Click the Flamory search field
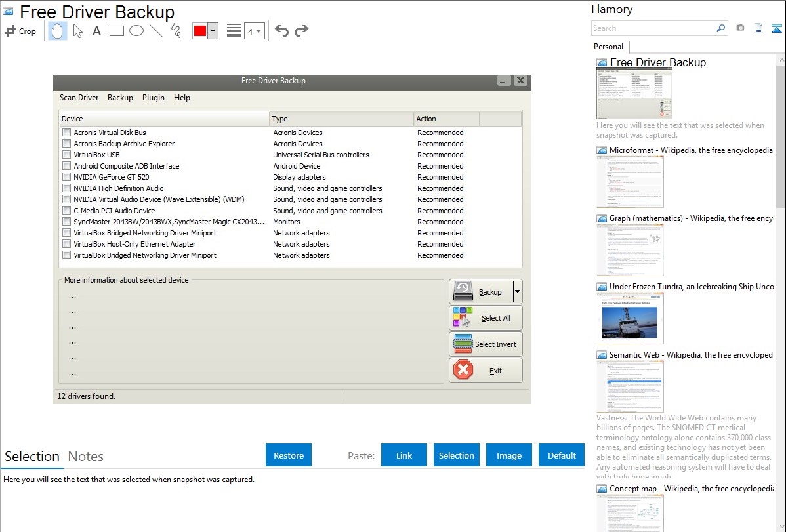 (653, 28)
